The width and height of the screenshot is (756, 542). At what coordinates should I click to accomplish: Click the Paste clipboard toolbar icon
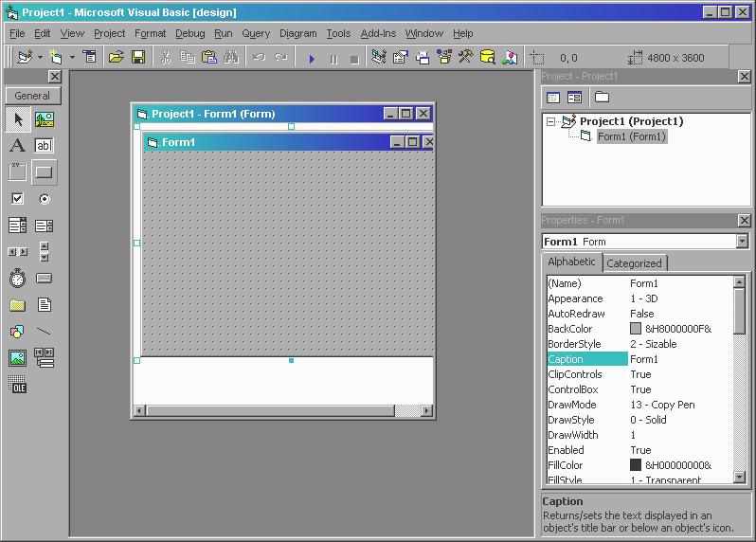point(209,58)
